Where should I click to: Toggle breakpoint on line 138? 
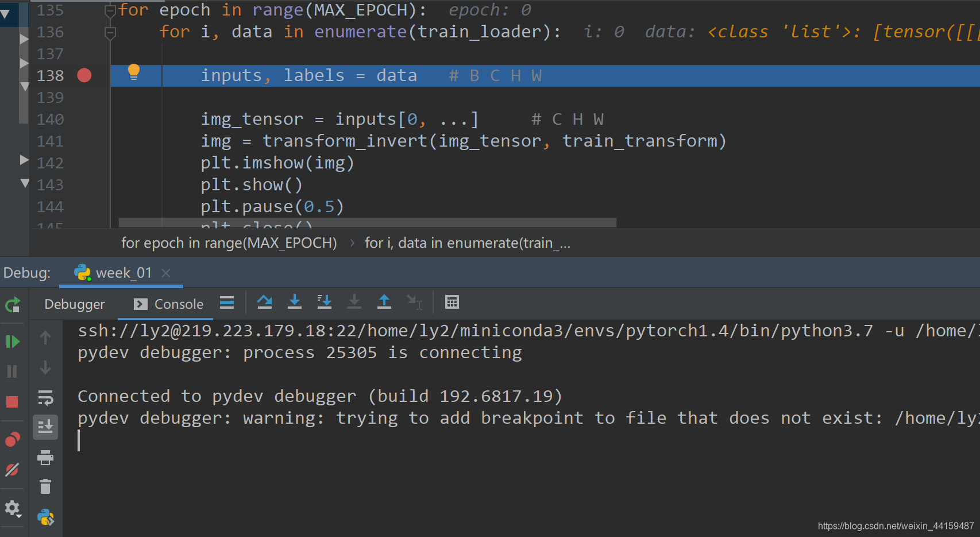pos(84,75)
